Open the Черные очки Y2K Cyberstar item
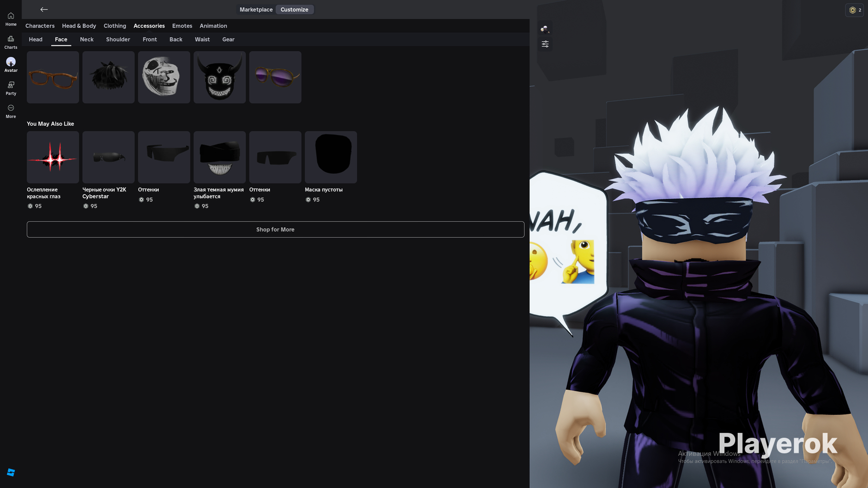 coord(108,170)
